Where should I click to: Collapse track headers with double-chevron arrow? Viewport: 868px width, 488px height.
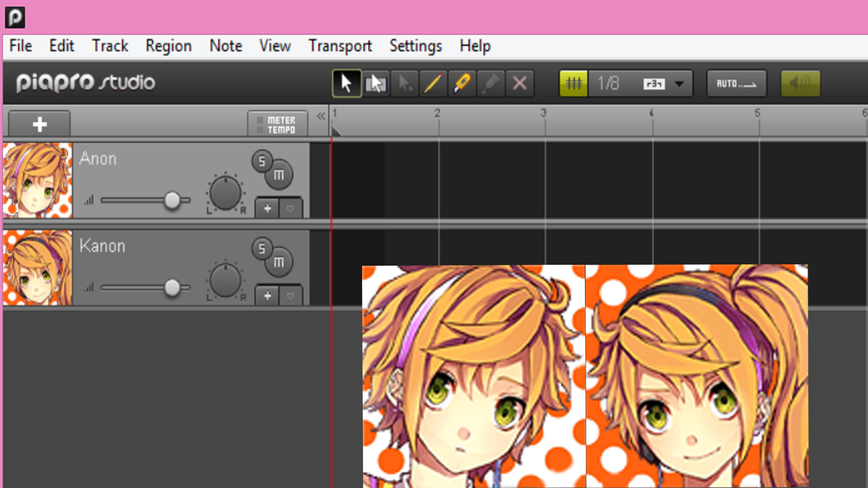click(321, 116)
